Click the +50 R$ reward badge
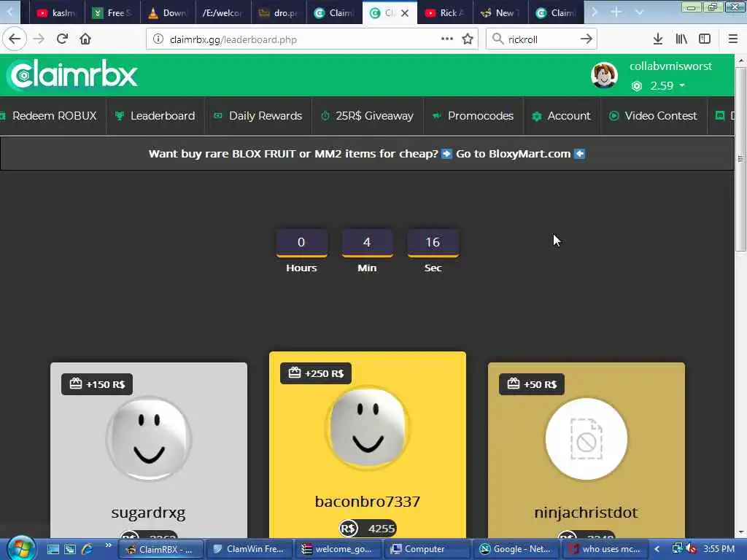 [x=532, y=384]
